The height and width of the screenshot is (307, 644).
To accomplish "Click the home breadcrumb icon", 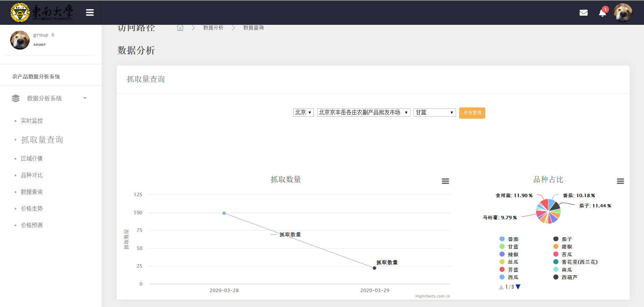I will pos(180,28).
